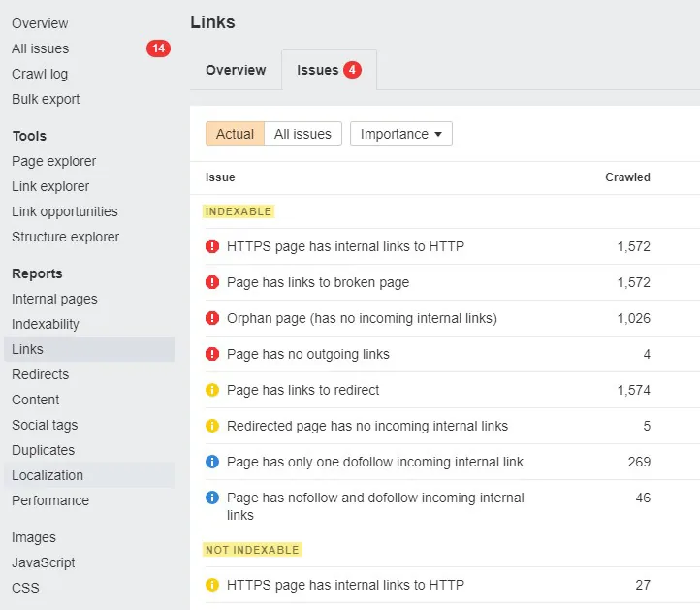Open the Link opportunities tool
700x610 pixels.
point(65,211)
